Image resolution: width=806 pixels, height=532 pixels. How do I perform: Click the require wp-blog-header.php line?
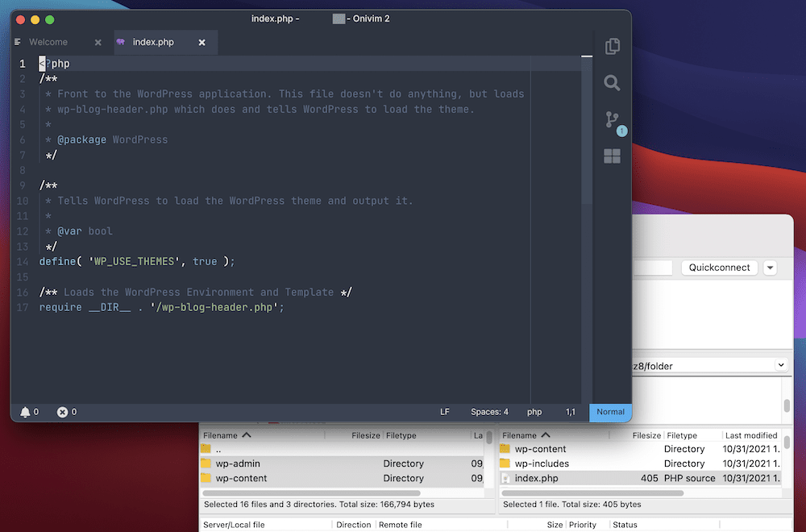coord(161,307)
